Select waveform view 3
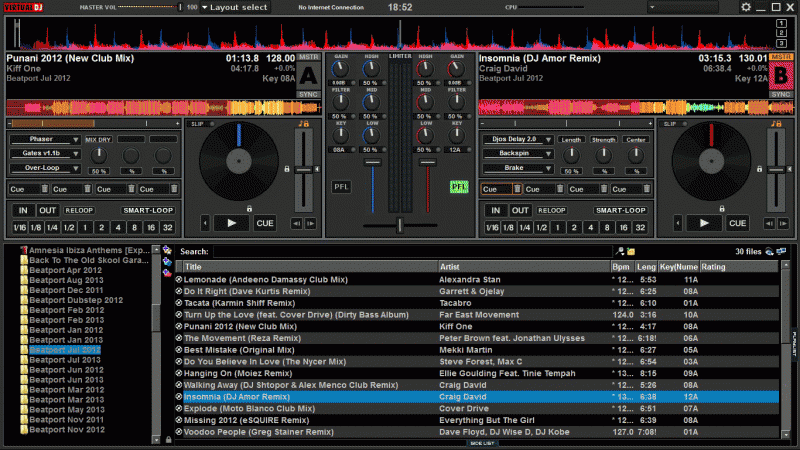800x450 pixels. pos(781,44)
